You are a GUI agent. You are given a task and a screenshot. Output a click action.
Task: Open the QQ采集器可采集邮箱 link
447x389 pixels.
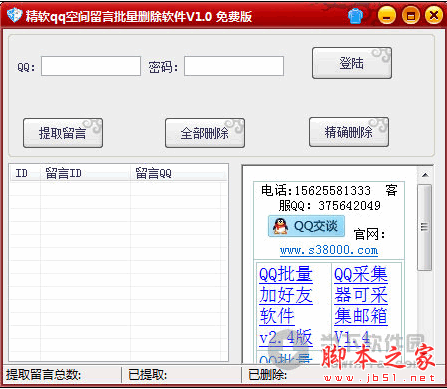(361, 305)
